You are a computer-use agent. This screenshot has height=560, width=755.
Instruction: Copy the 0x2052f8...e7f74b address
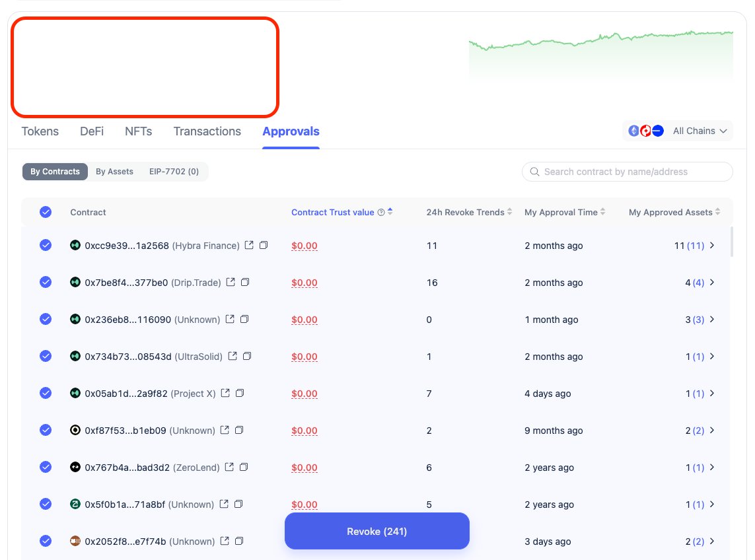(x=239, y=542)
